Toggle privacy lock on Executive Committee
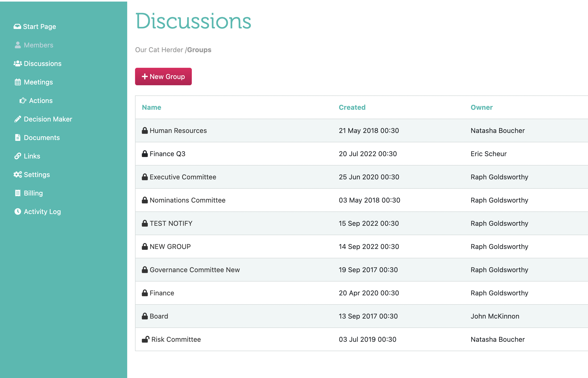 pyautogui.click(x=145, y=177)
